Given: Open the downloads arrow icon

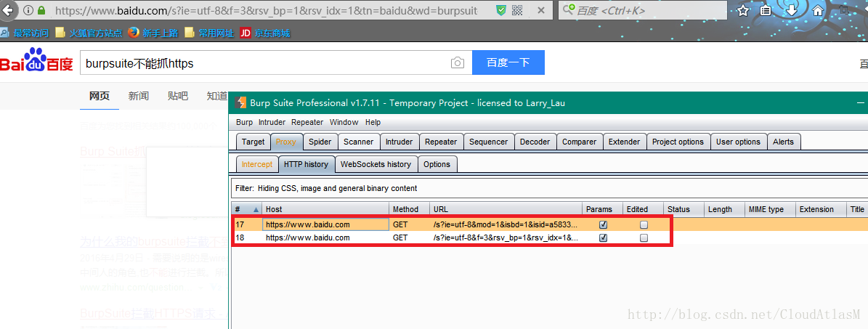Looking at the screenshot, I should (x=792, y=10).
